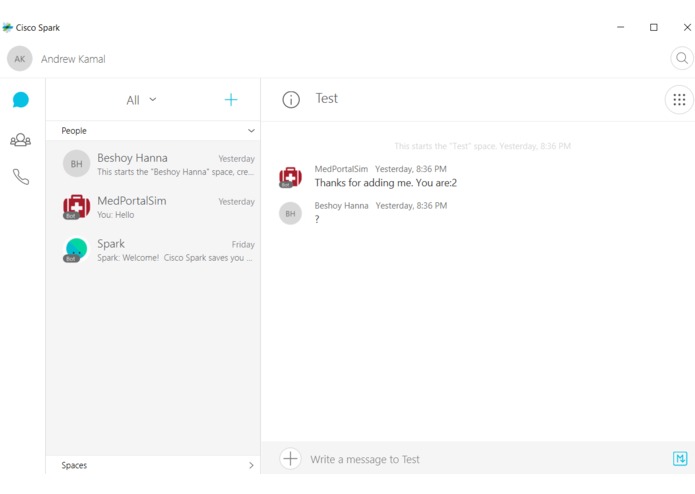Toggle the Markdown icon in message bar
The width and height of the screenshot is (695, 494).
coord(680,459)
